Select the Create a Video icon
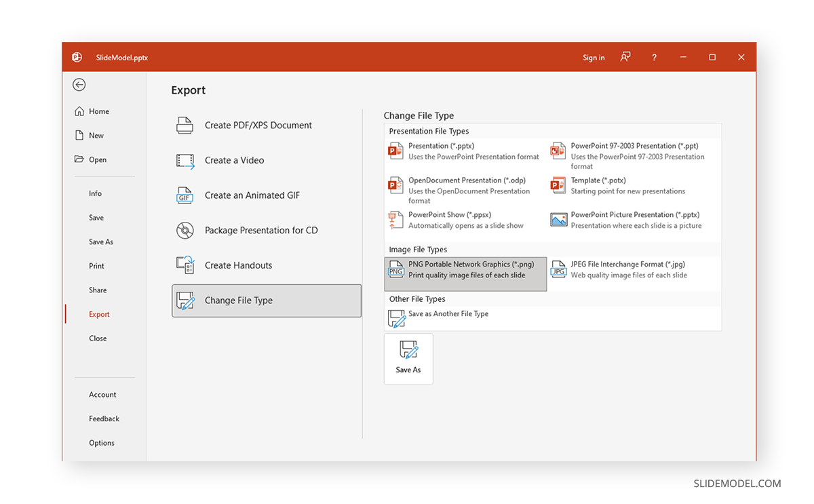Viewport: 814px width, 504px height. [185, 161]
